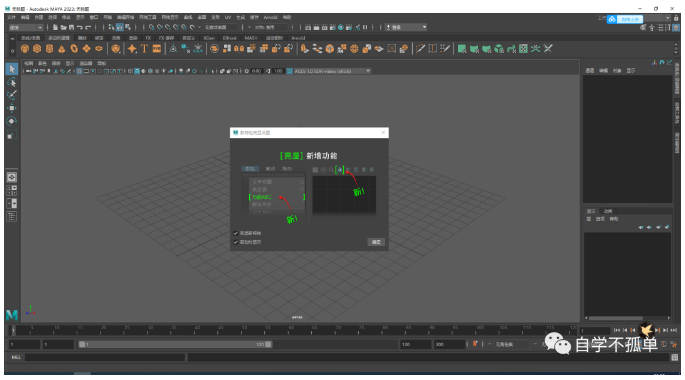Open the Outliner icon in toolbox
The height and width of the screenshot is (380, 685).
tap(12, 217)
